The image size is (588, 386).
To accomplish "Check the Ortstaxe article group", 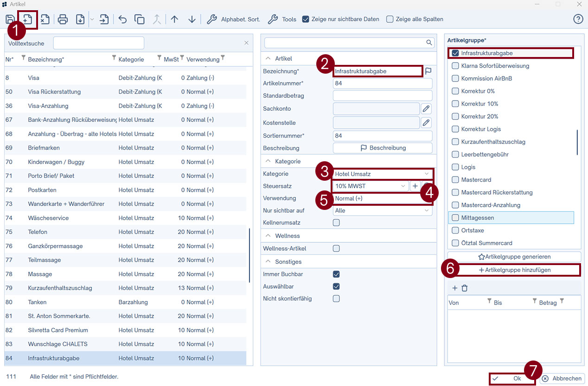I will 455,230.
